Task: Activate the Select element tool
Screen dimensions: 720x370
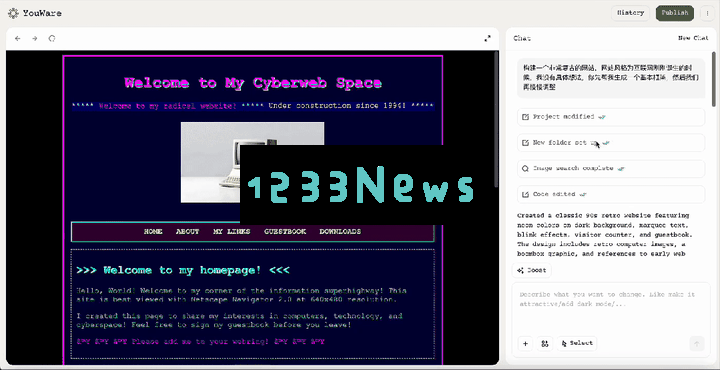Action: coord(577,343)
